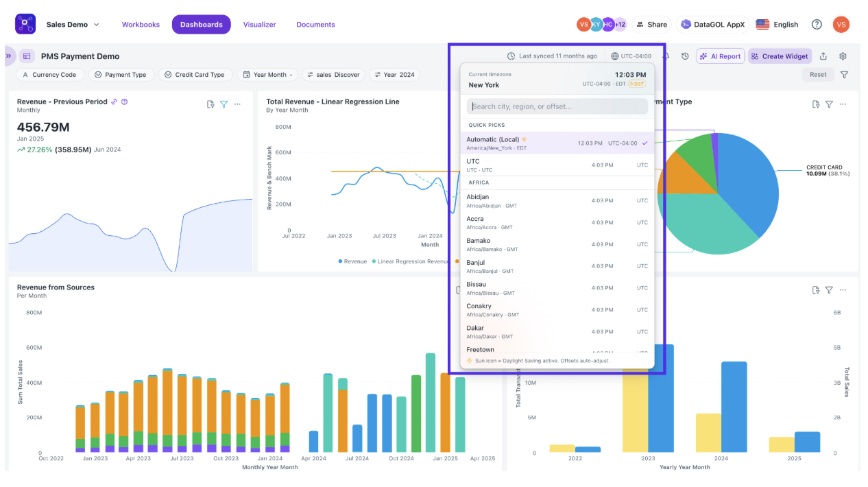Image resolution: width=868 pixels, height=487 pixels.
Task: Switch to the Workbooks tab
Action: tap(141, 24)
